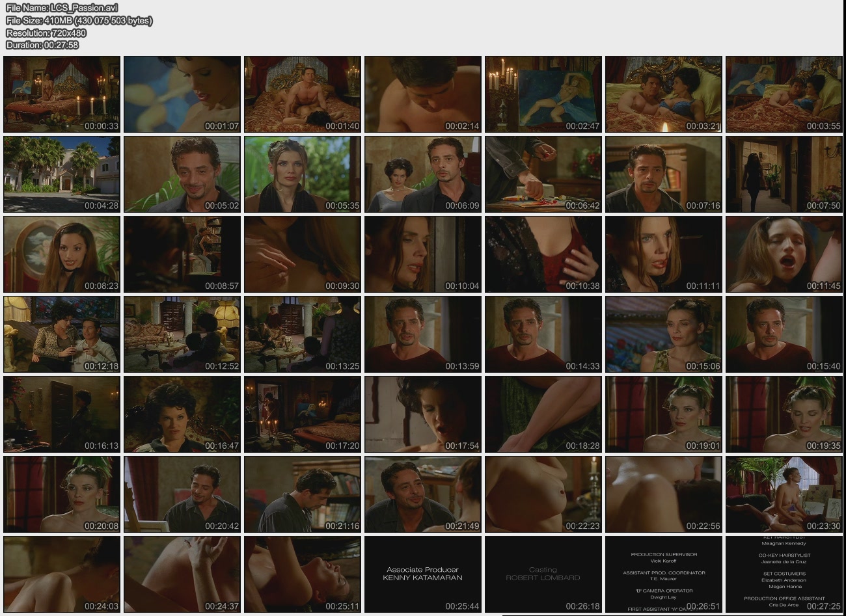Image resolution: width=846 pixels, height=616 pixels.
Task: Click the Casting Robert Lombard credits frame
Action: (543, 574)
